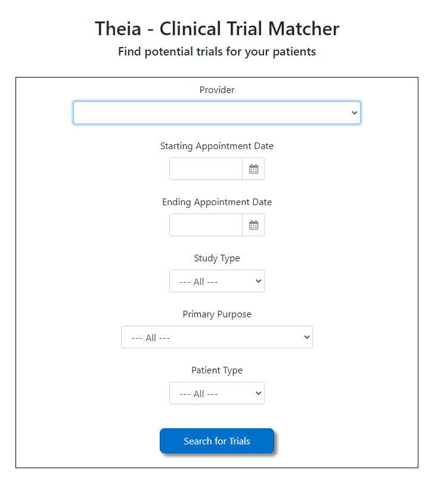Click the Provider field label
447x504 pixels.
(x=217, y=90)
